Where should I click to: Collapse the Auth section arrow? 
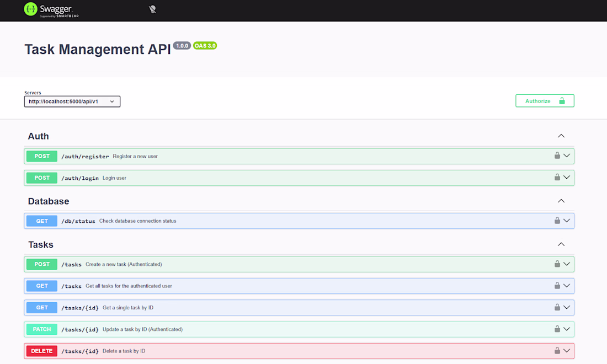pos(561,136)
